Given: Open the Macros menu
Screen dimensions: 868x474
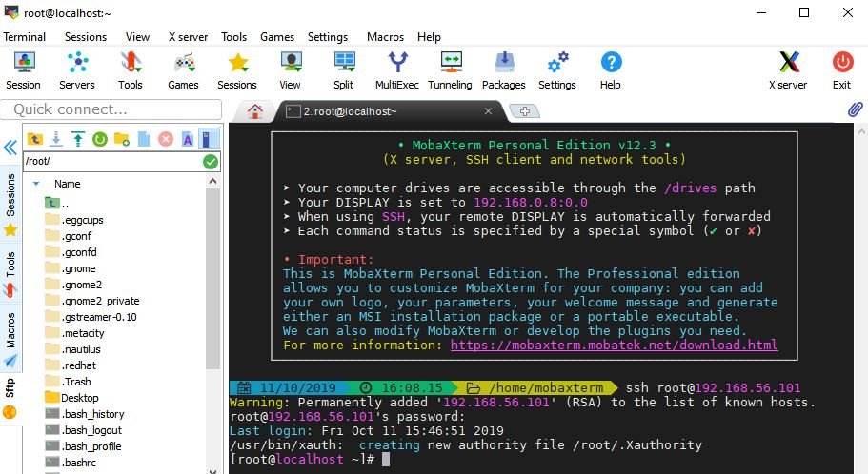Looking at the screenshot, I should point(385,37).
